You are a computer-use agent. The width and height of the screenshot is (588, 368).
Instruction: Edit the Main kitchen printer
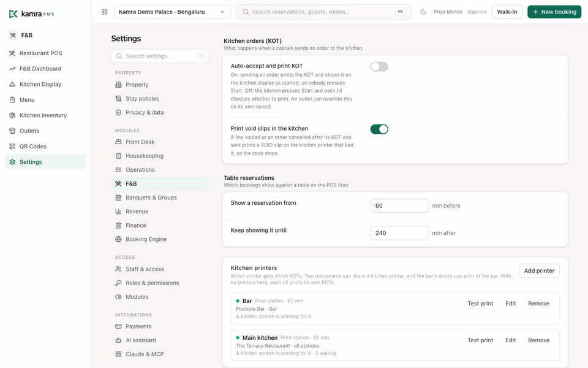click(x=510, y=340)
